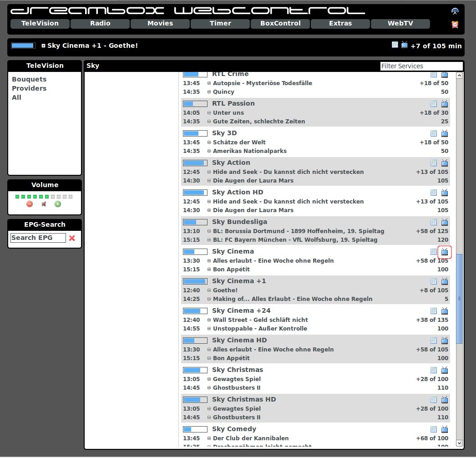Clear EPG search with red X
Viewport: 476px width, 458px height.
point(72,238)
